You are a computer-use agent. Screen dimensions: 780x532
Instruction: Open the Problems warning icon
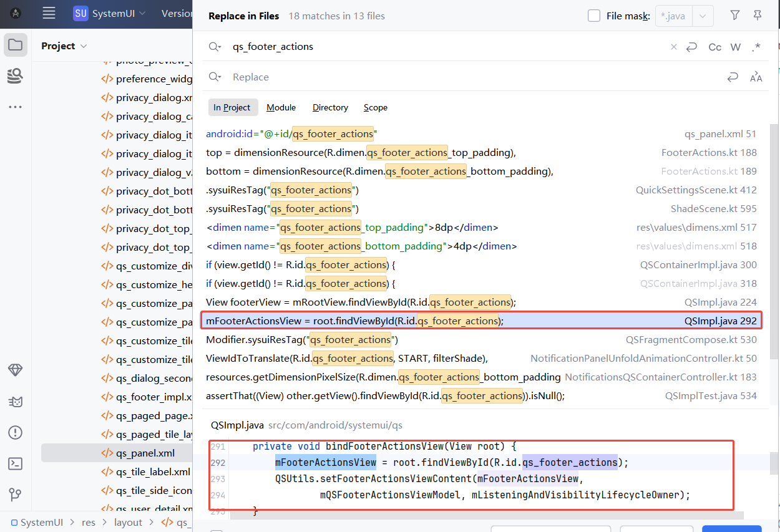(16, 432)
